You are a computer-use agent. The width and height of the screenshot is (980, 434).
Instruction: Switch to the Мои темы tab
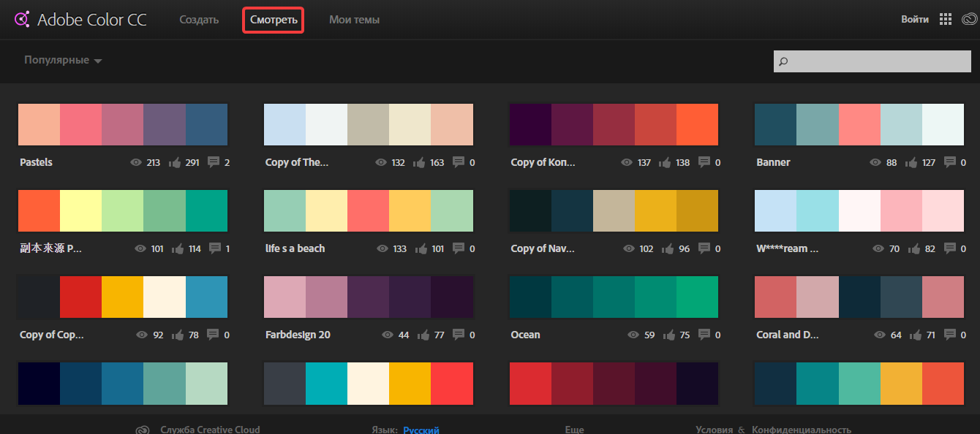(x=354, y=20)
